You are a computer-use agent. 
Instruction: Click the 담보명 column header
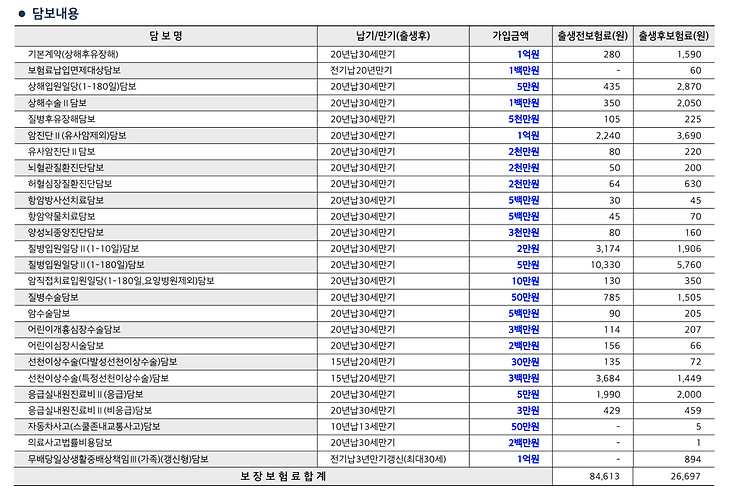[165, 36]
